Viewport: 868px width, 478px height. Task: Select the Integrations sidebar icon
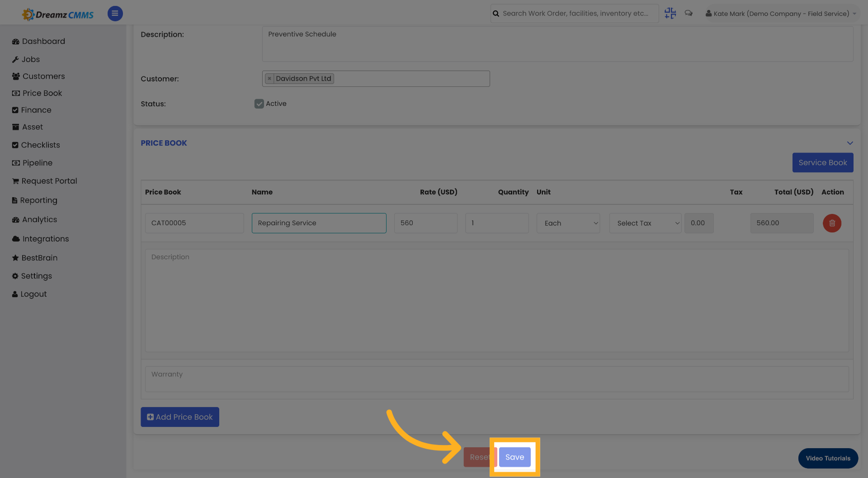point(15,239)
